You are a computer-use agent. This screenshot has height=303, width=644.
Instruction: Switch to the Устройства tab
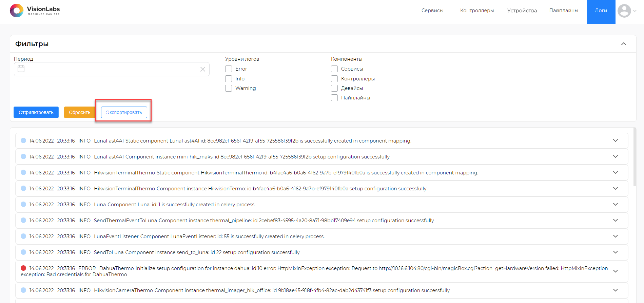point(522,11)
